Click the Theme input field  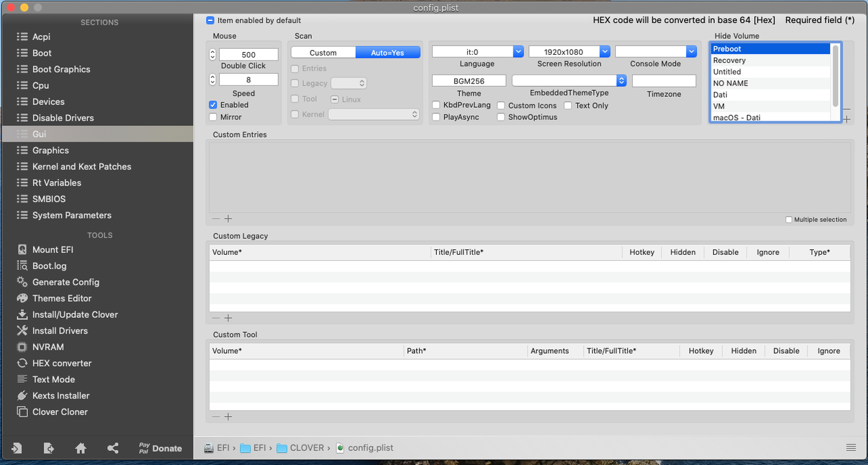click(x=469, y=81)
